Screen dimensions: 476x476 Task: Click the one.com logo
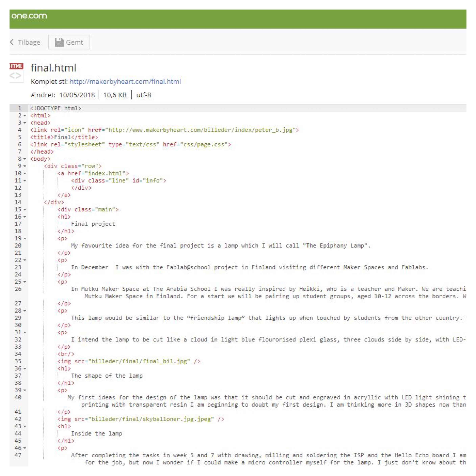[x=29, y=16]
